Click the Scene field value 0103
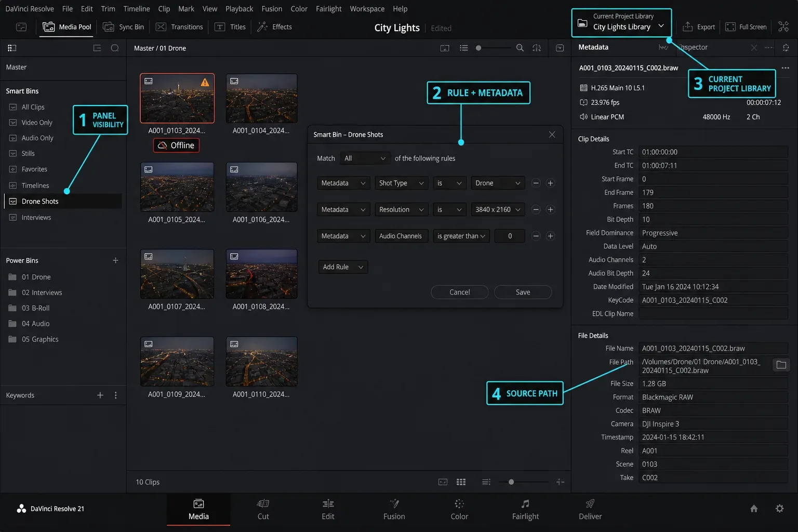Image resolution: width=798 pixels, height=532 pixels. tap(713, 464)
